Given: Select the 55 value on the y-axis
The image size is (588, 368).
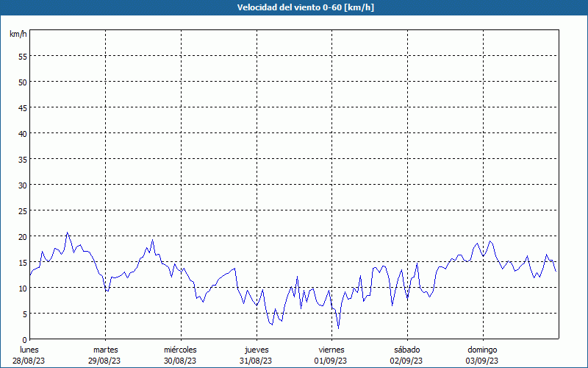Looking at the screenshot, I should [x=23, y=57].
